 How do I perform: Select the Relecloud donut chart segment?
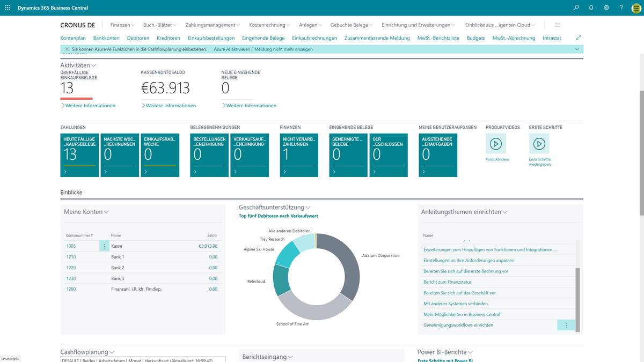click(x=280, y=280)
